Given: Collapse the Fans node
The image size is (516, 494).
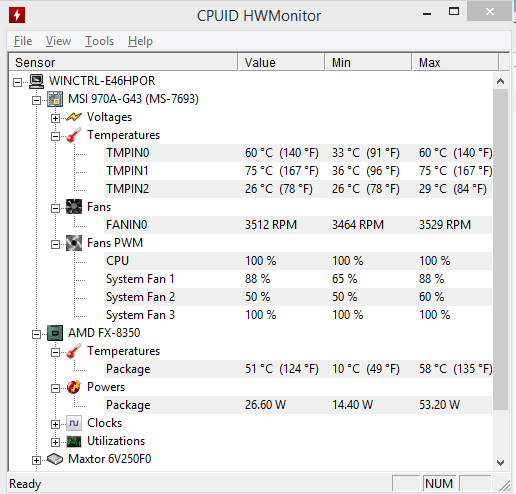Looking at the screenshot, I should coord(55,208).
